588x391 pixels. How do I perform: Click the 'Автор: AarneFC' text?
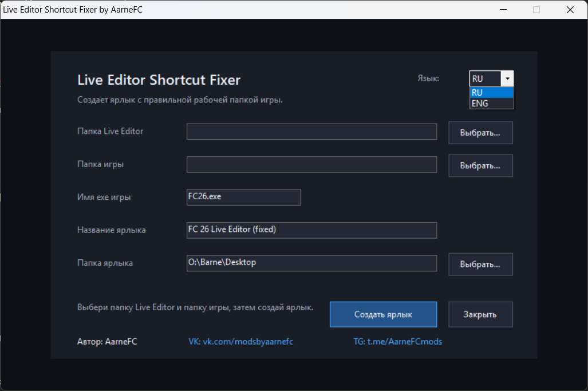point(107,342)
